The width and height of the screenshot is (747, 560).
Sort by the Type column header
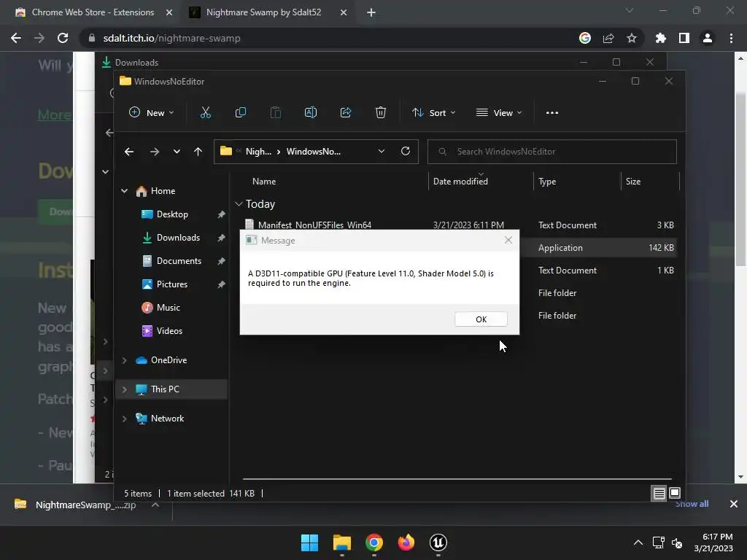(547, 182)
